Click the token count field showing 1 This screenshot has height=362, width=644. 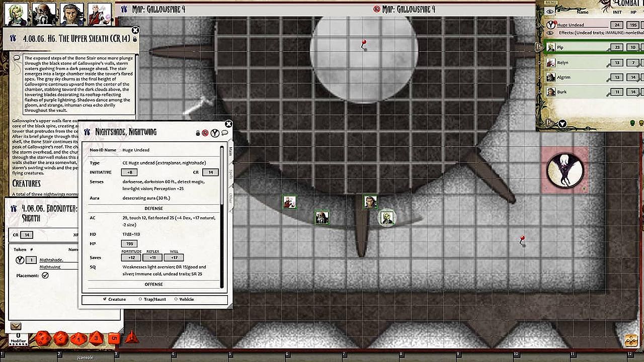point(31,260)
